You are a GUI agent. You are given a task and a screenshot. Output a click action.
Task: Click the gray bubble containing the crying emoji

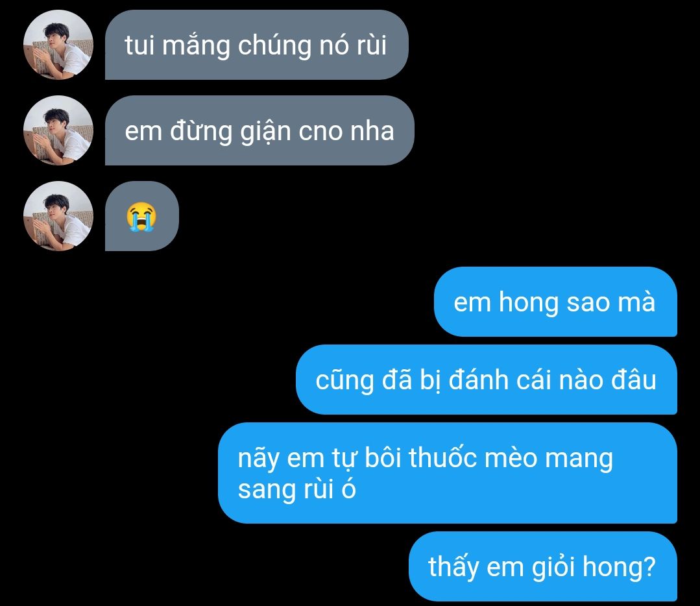coord(142,216)
